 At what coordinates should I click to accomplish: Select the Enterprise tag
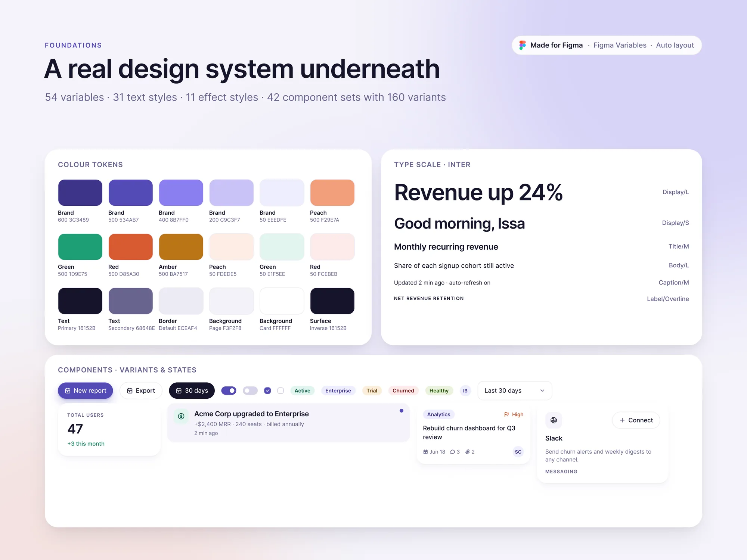(x=338, y=391)
